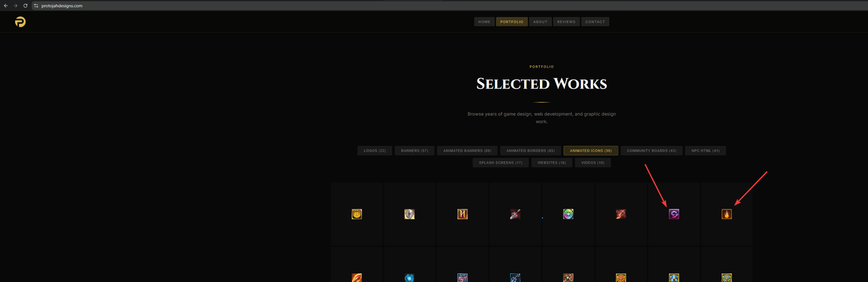
Task: View Community Boards (43) works
Action: [x=651, y=151]
